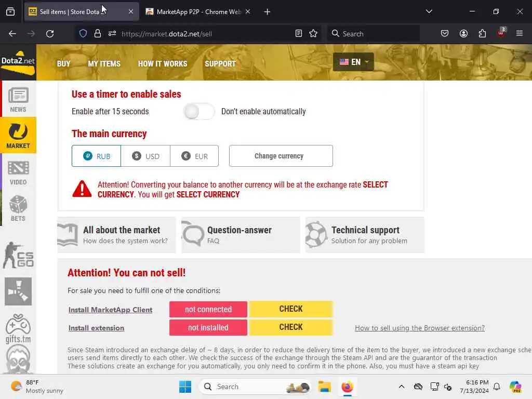Close the MarketApp P2P tab
The width and height of the screenshot is (532, 399).
[x=248, y=12]
